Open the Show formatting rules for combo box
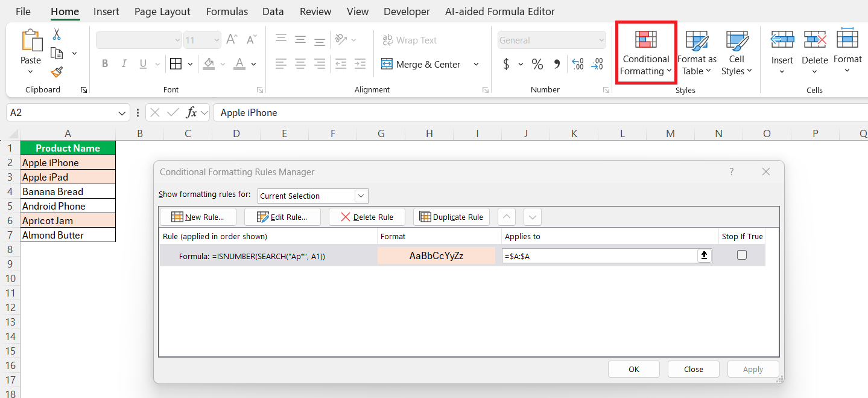This screenshot has height=398, width=868. (313, 196)
